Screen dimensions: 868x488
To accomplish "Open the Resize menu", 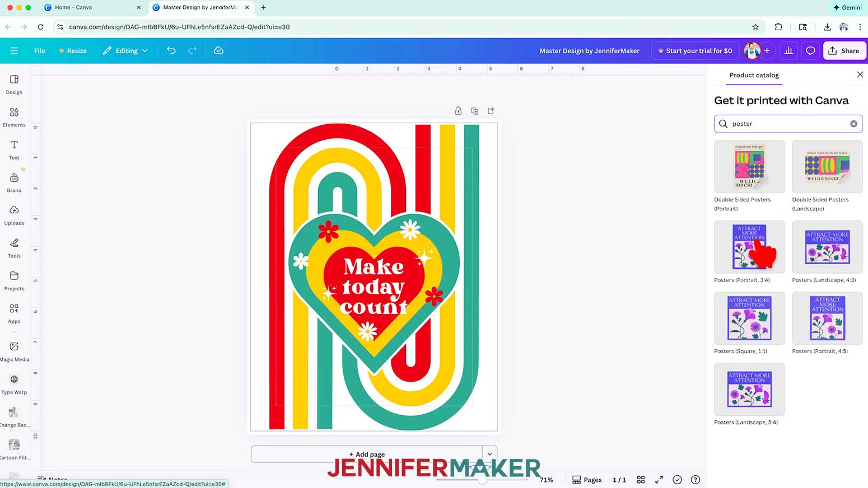I will click(73, 50).
